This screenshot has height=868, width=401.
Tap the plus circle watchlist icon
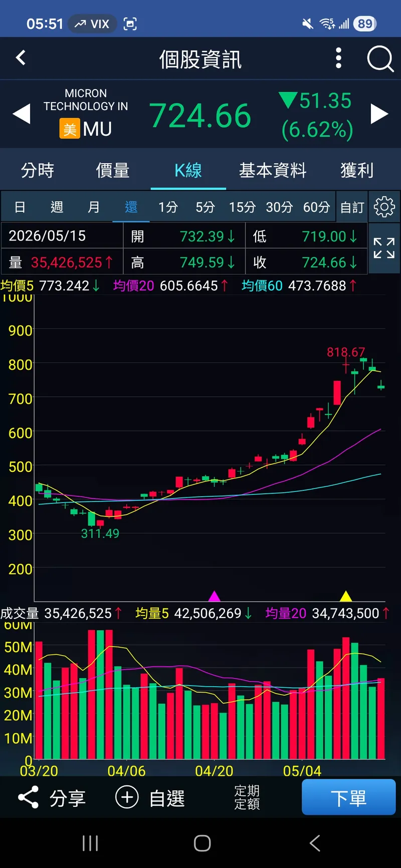pos(127,797)
